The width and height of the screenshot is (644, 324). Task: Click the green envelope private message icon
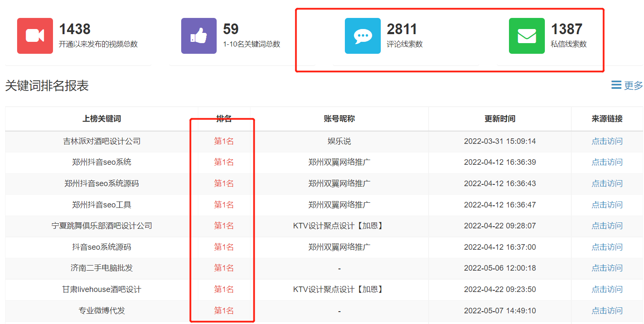coord(526,36)
